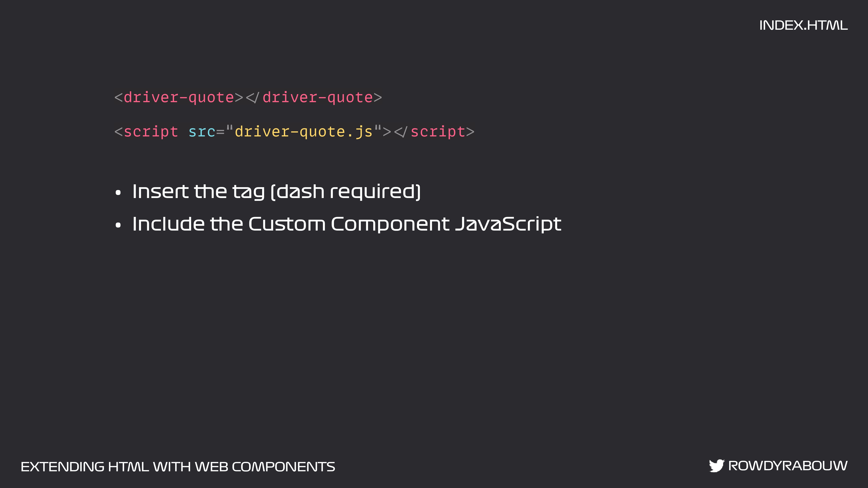Click the word Include in second bullet

tap(168, 224)
